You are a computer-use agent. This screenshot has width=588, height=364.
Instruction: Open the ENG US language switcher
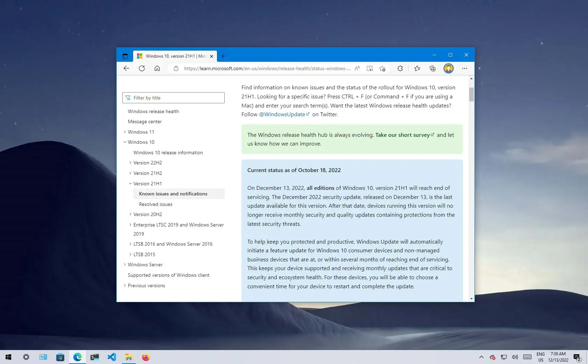point(541,357)
